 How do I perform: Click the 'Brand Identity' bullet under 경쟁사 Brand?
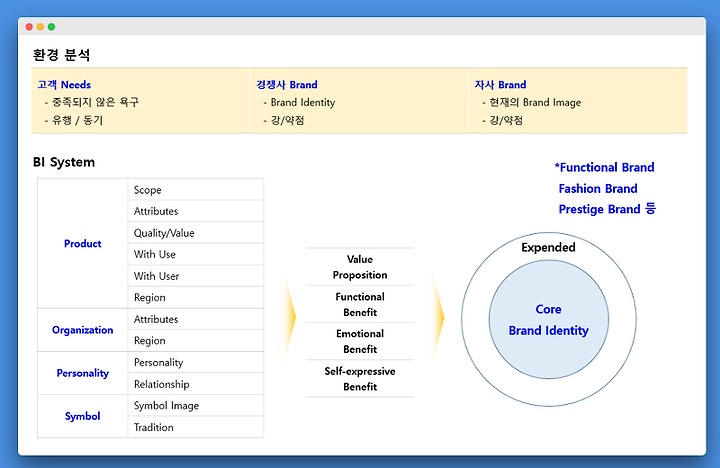(x=303, y=102)
